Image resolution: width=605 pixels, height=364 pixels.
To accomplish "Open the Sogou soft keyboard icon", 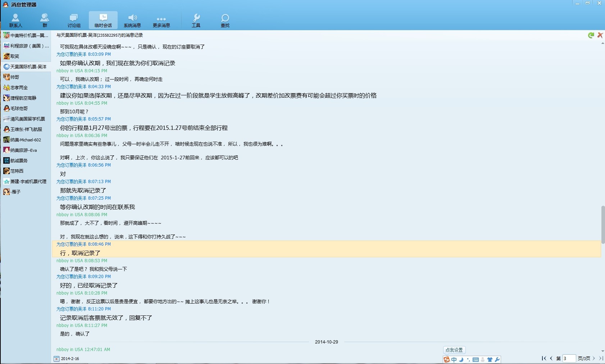I will point(476,360).
